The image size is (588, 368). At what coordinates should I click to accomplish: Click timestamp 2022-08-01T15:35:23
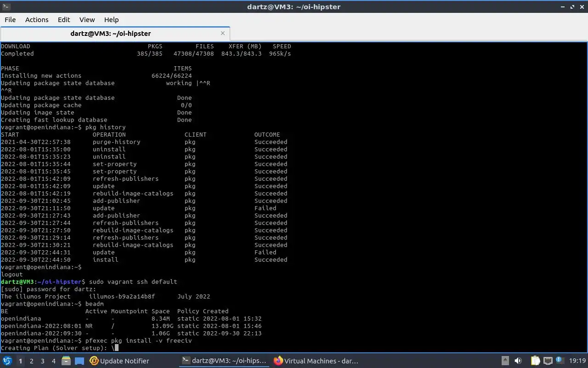click(x=36, y=157)
